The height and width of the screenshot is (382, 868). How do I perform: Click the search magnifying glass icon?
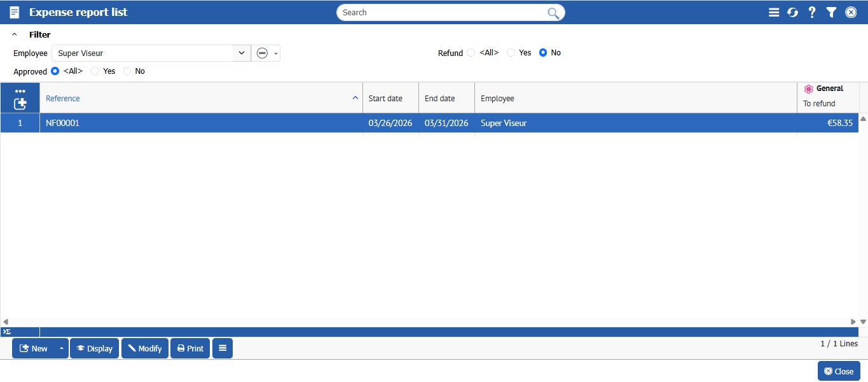pos(553,13)
